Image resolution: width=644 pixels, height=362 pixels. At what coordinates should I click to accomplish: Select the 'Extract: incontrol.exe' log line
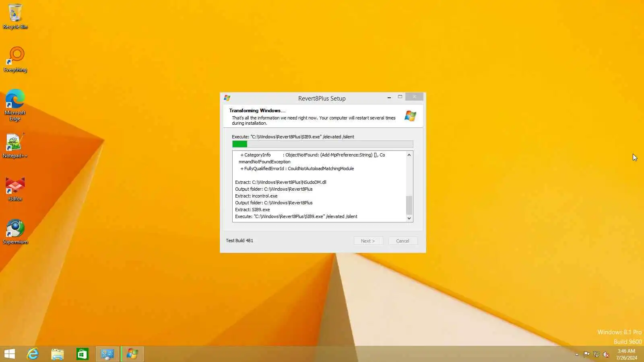click(256, 196)
